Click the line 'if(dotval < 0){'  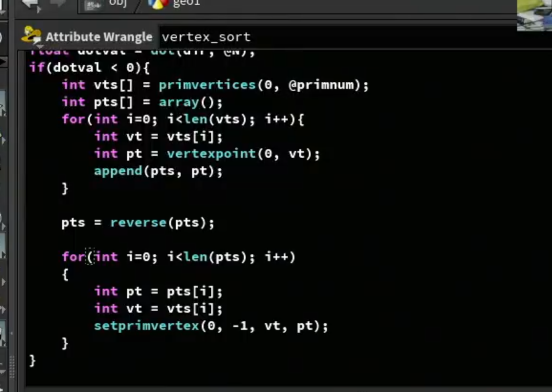click(x=90, y=67)
